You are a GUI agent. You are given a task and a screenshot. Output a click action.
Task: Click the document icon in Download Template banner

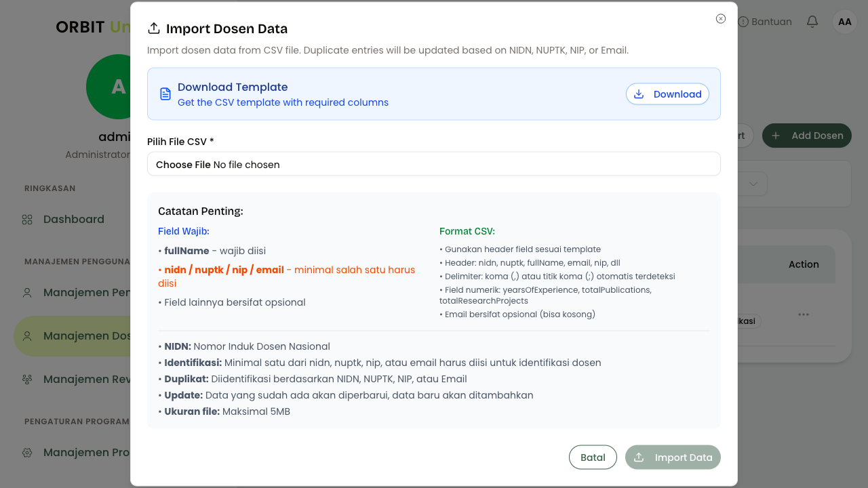coord(165,94)
